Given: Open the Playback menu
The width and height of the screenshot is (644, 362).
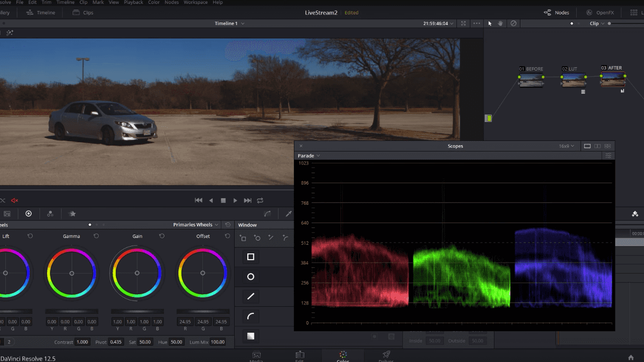Looking at the screenshot, I should click(x=133, y=3).
